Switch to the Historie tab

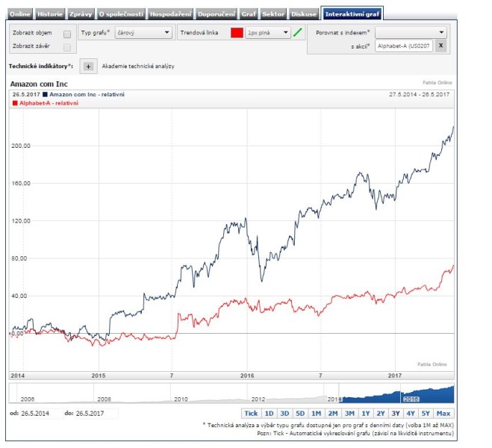tap(50, 14)
